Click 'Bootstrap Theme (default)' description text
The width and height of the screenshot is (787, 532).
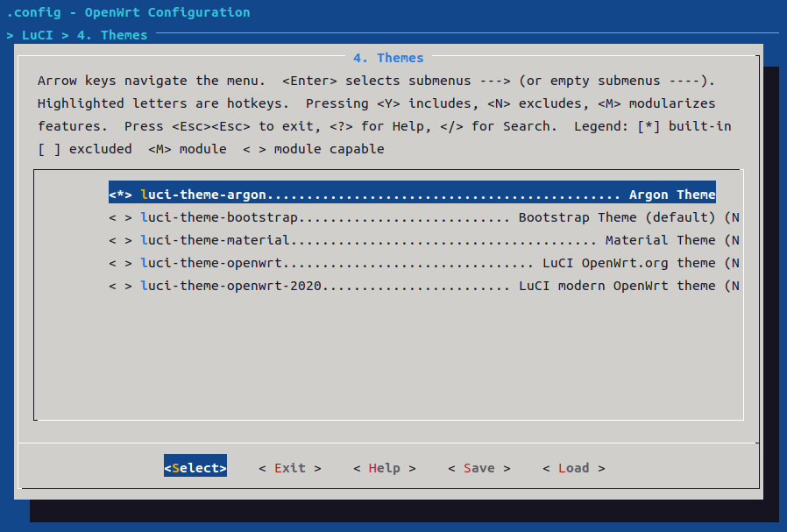click(617, 217)
